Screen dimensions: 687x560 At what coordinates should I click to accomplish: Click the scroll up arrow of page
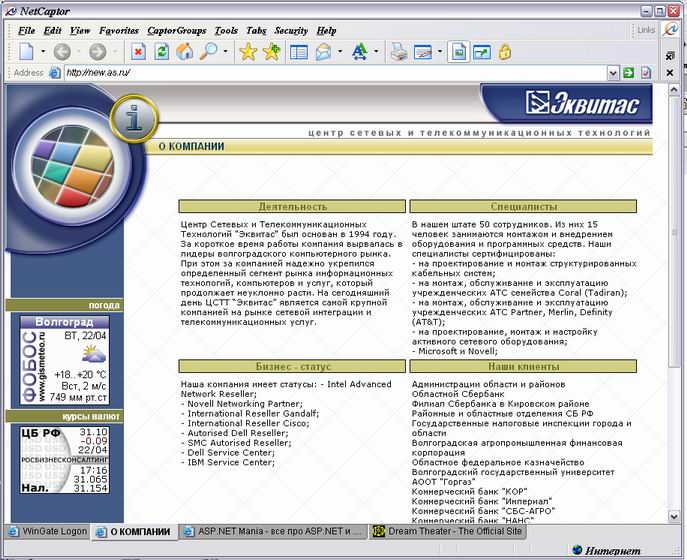pyautogui.click(x=674, y=90)
